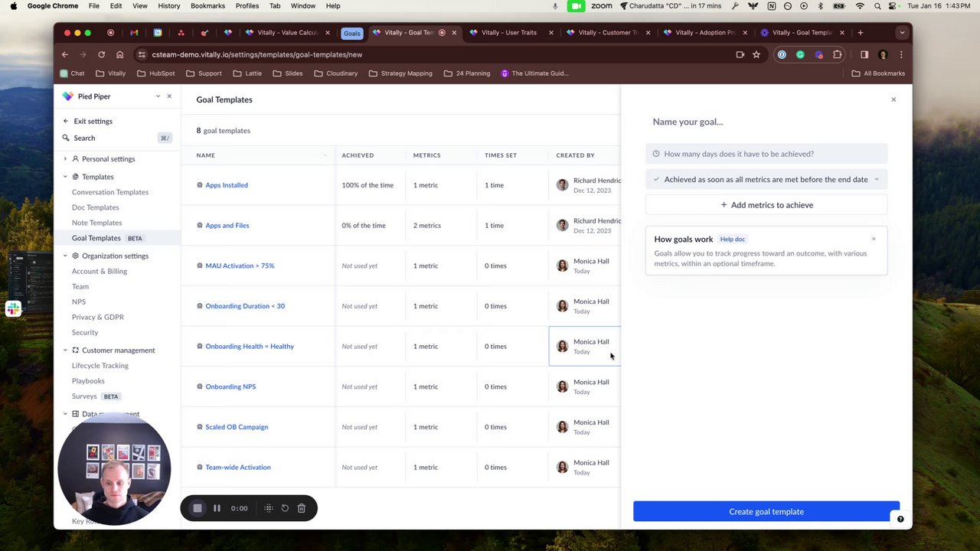Dismiss the How goals work card
This screenshot has height=551, width=980.
(x=874, y=239)
